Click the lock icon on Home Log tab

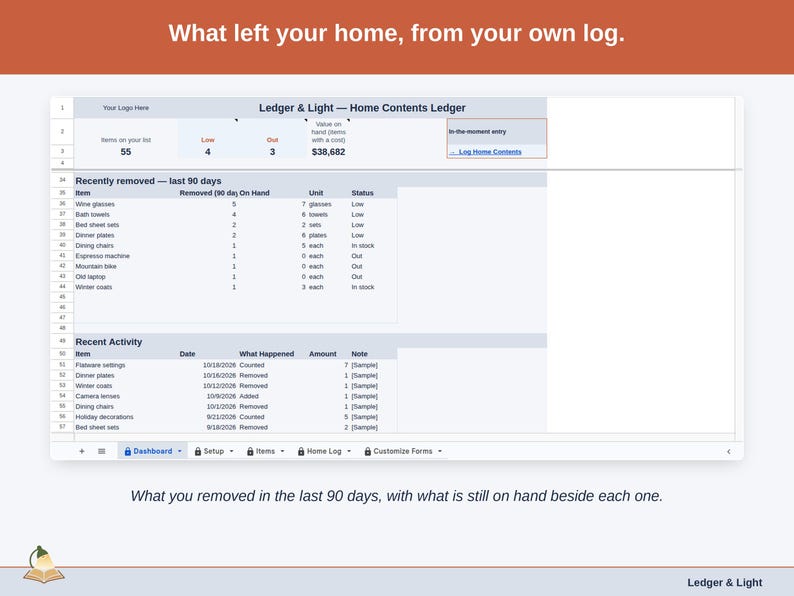click(x=301, y=451)
